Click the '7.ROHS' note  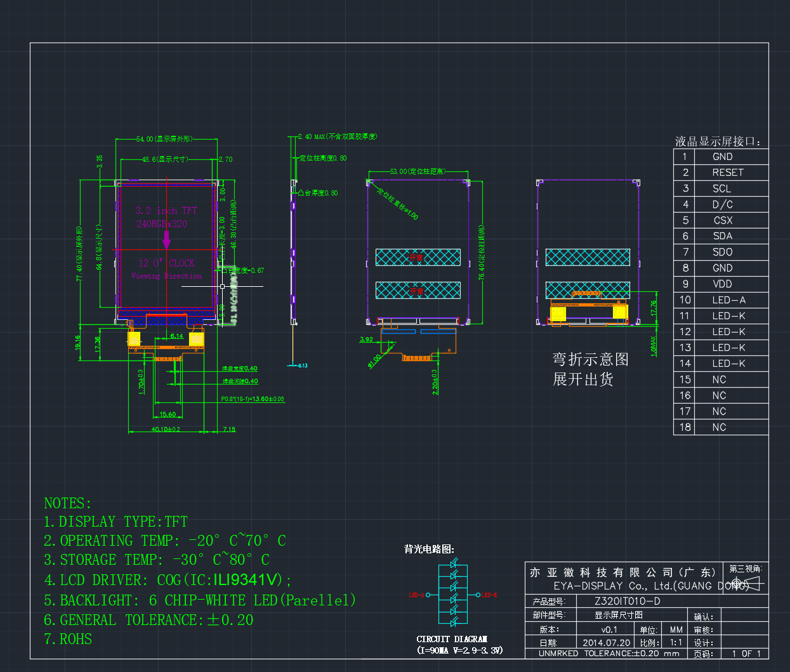pos(68,639)
